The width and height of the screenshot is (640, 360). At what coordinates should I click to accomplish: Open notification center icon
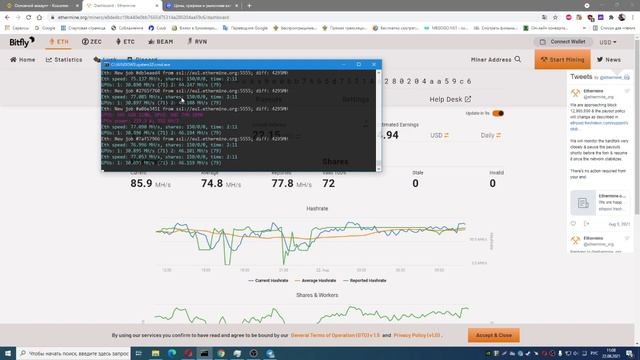coord(629,353)
